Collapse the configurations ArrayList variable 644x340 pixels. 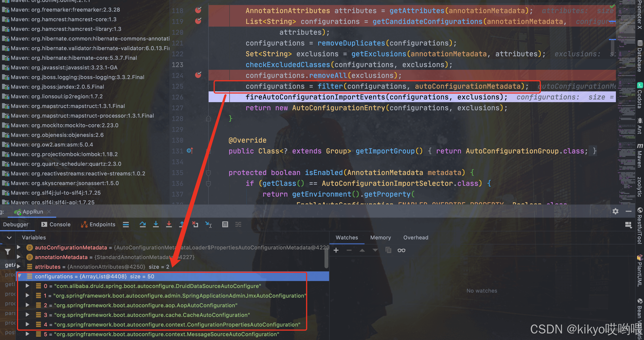click(x=20, y=276)
